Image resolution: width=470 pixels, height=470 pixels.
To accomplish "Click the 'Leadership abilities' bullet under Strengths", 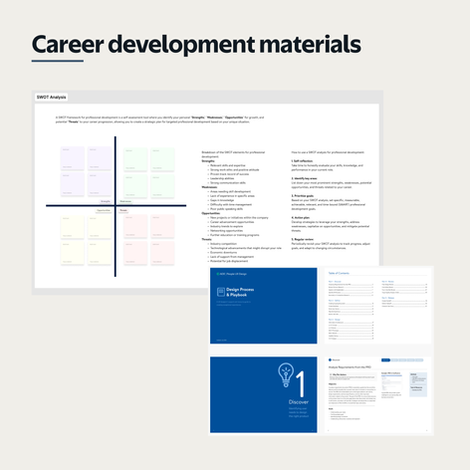I will click(222, 178).
